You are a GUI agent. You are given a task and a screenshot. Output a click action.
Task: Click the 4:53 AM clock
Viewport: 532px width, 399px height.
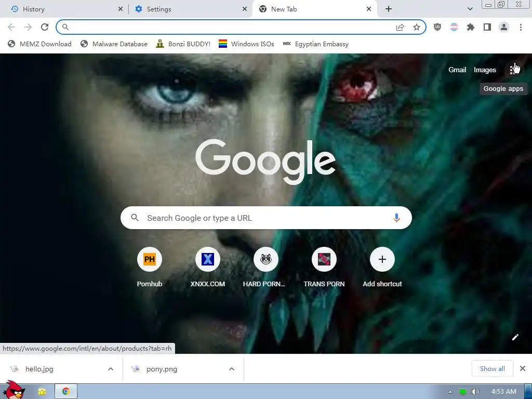(x=503, y=392)
